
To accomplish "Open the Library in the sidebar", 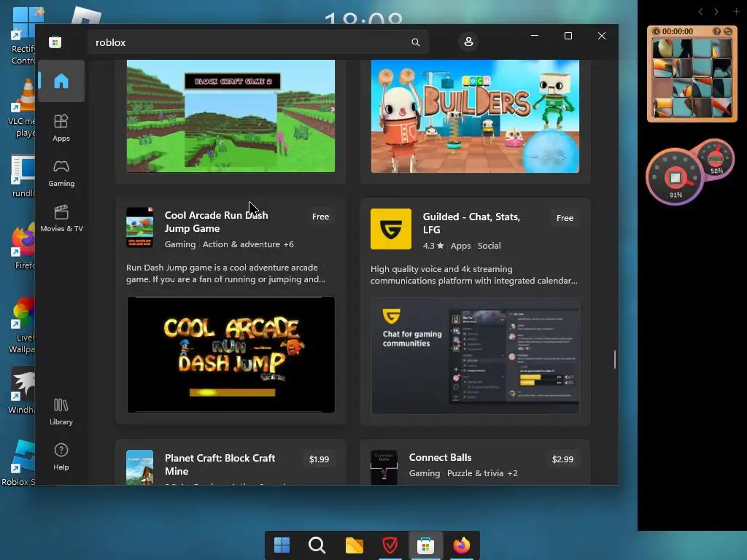I will 61,411.
